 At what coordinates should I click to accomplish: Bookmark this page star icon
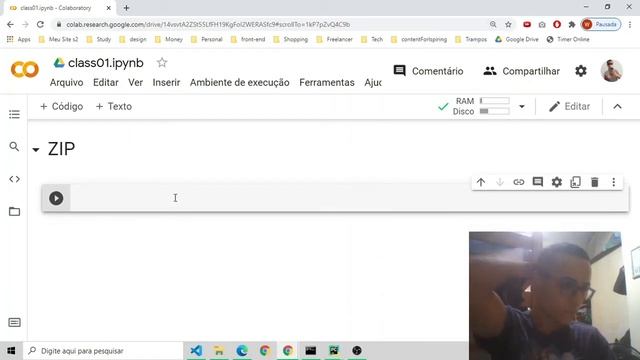[x=508, y=24]
